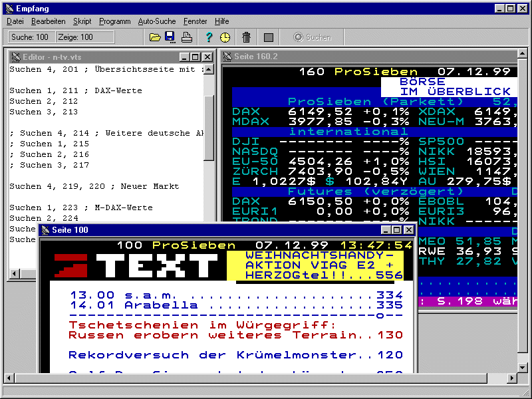Click the Zeige: 100 field
This screenshot has width=532, height=399.
click(x=85, y=37)
